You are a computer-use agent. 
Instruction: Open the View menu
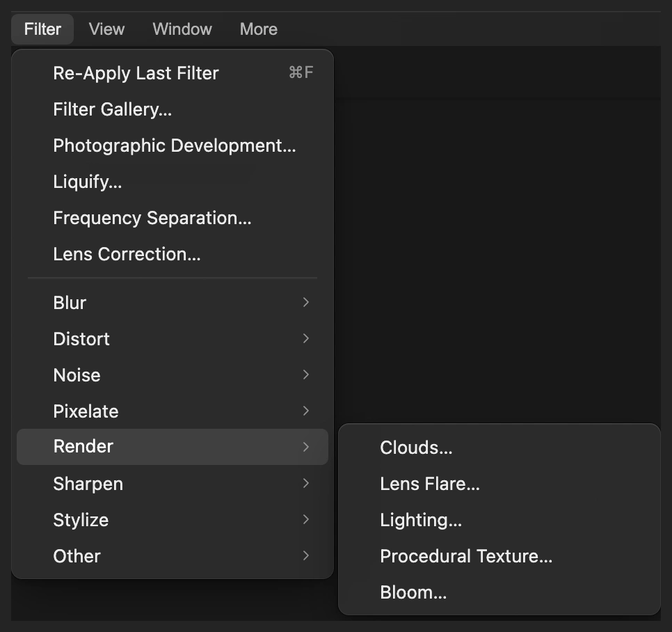click(106, 29)
